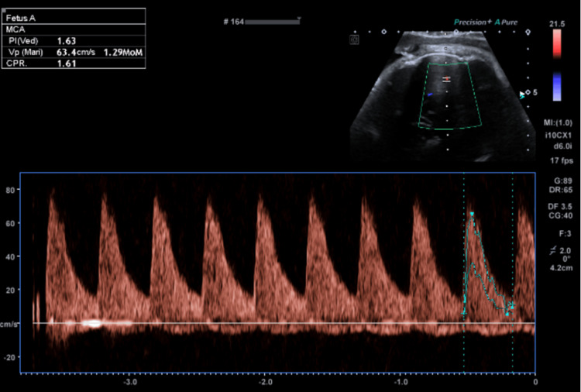Click the peak systolic caliper marker on the traced waveform
This screenshot has height=392, width=581.
coord(472,214)
